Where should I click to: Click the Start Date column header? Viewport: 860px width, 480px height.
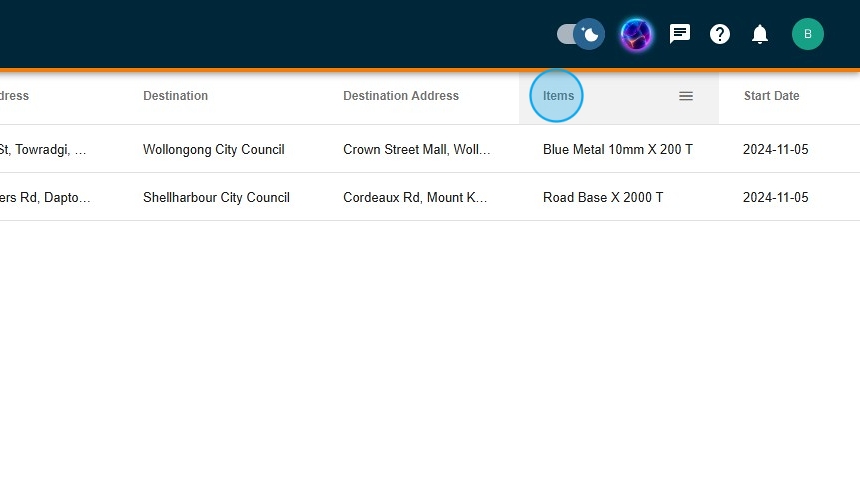(771, 96)
